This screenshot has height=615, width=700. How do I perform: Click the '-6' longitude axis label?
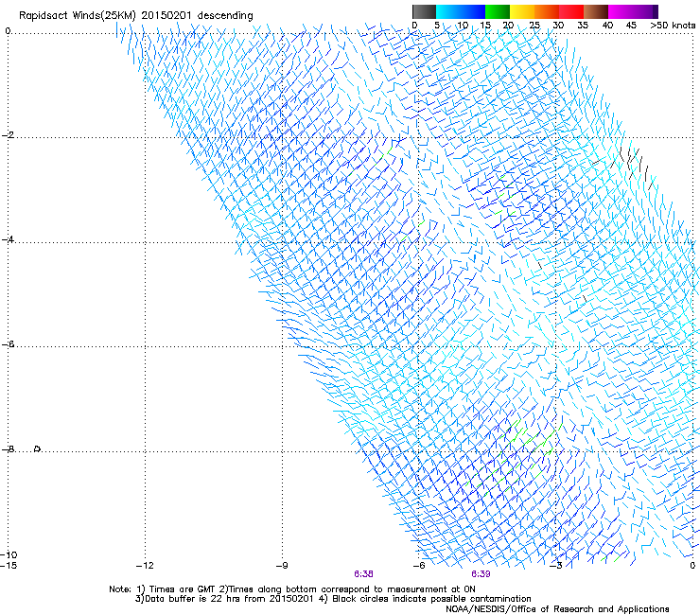[x=419, y=566]
